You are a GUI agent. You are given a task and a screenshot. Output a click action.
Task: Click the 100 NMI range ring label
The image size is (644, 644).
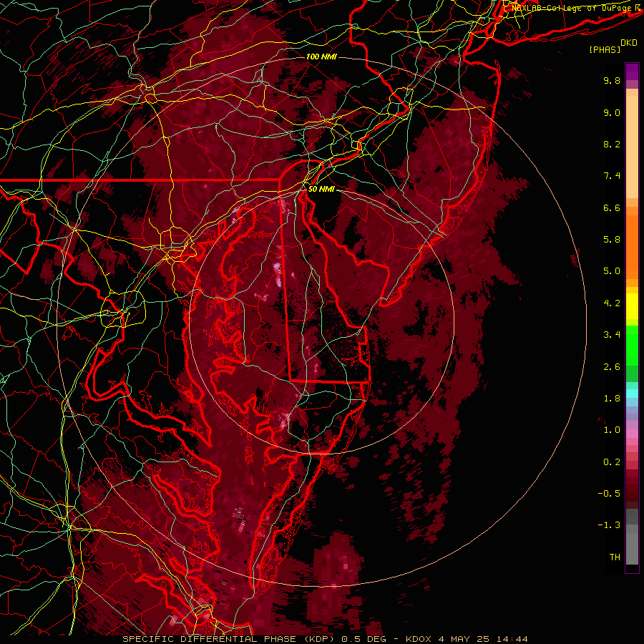coord(321,57)
